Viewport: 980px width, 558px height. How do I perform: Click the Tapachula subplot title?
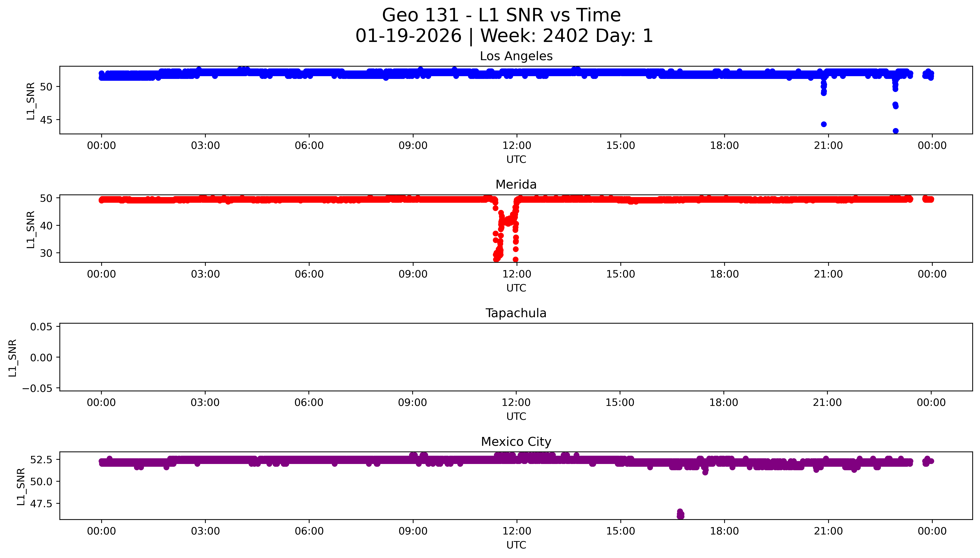pyautogui.click(x=516, y=313)
